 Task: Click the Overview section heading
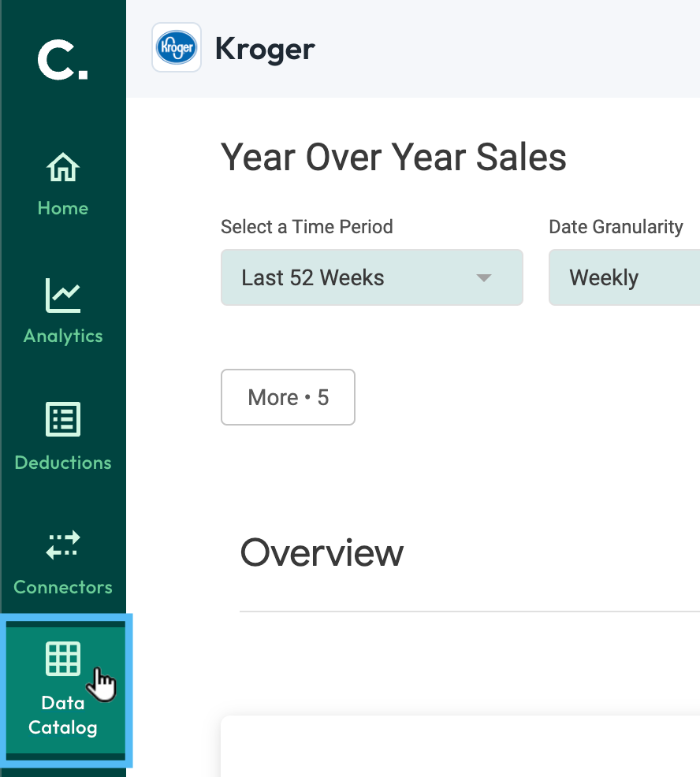322,552
